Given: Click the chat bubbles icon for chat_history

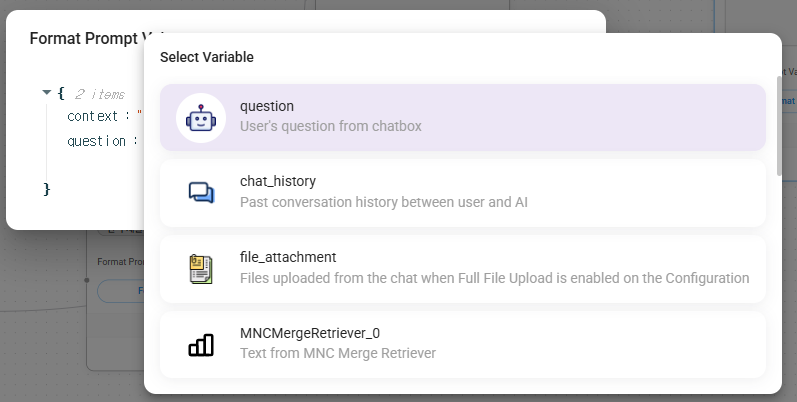Looking at the screenshot, I should tap(201, 193).
